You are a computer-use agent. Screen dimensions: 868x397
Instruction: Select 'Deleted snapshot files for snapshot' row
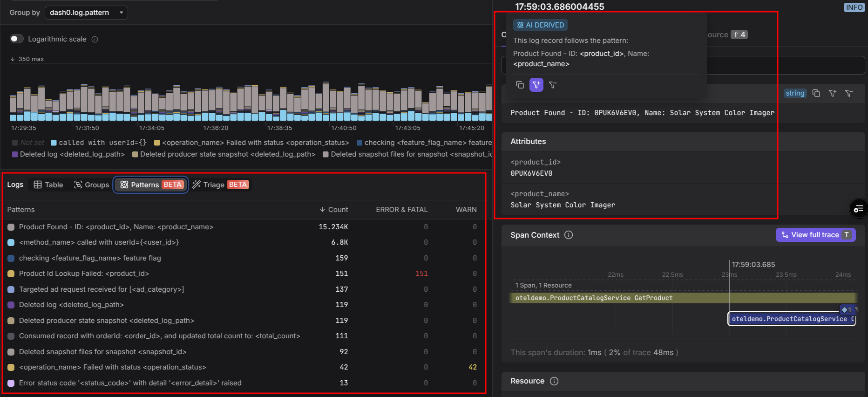point(242,352)
